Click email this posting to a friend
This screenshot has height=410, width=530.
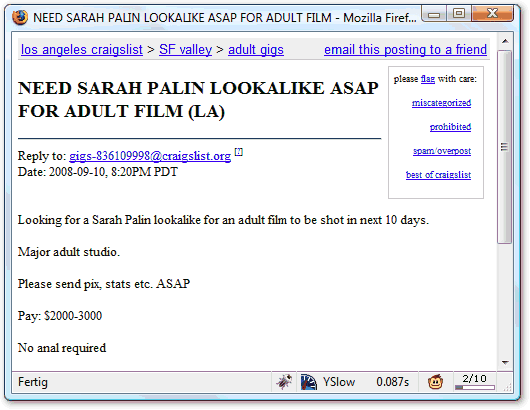point(405,50)
